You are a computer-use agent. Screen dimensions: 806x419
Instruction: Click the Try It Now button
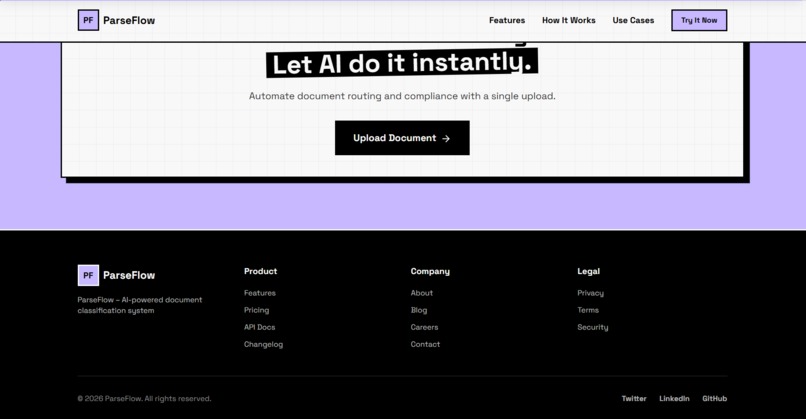[699, 20]
